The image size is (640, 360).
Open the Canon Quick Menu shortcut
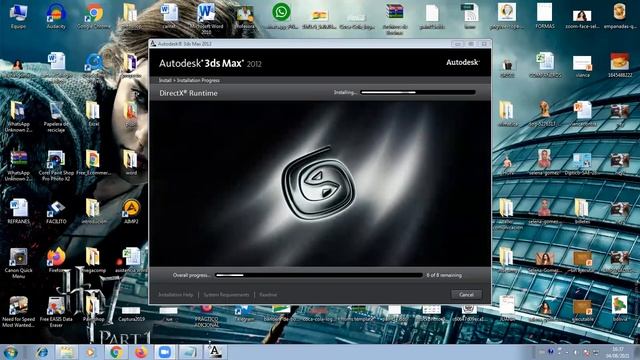(18, 263)
